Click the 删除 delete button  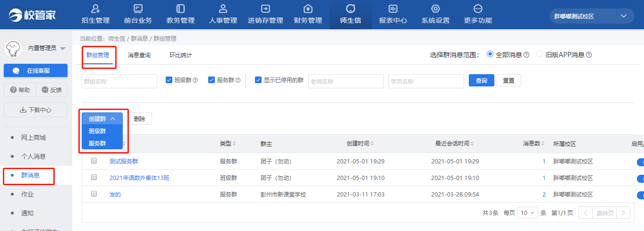click(x=139, y=119)
